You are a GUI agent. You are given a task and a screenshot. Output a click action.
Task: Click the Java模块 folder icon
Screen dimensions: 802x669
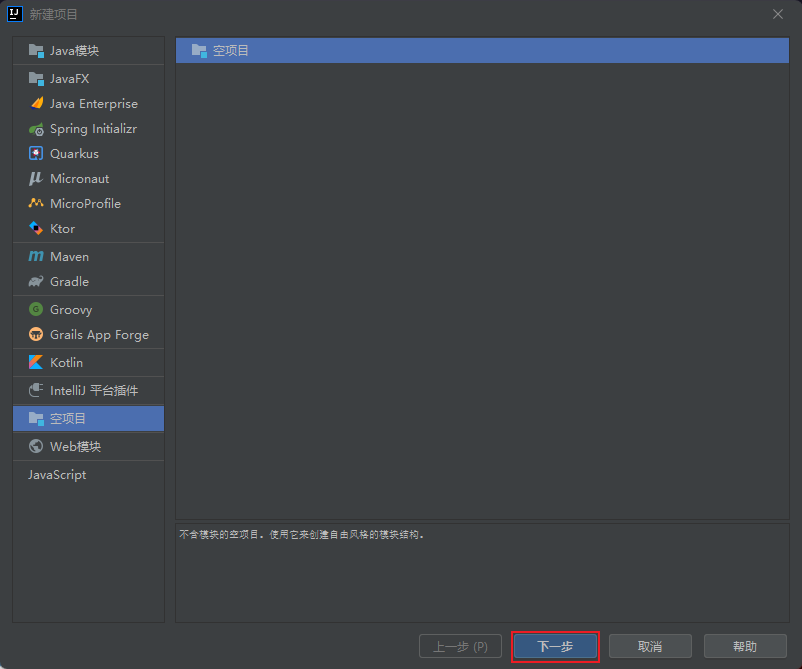pyautogui.click(x=36, y=51)
